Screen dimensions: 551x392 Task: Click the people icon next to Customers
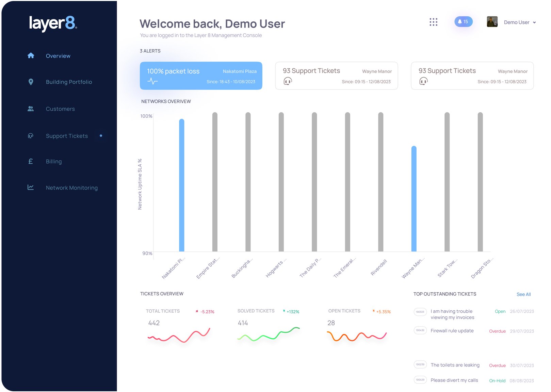pos(31,109)
